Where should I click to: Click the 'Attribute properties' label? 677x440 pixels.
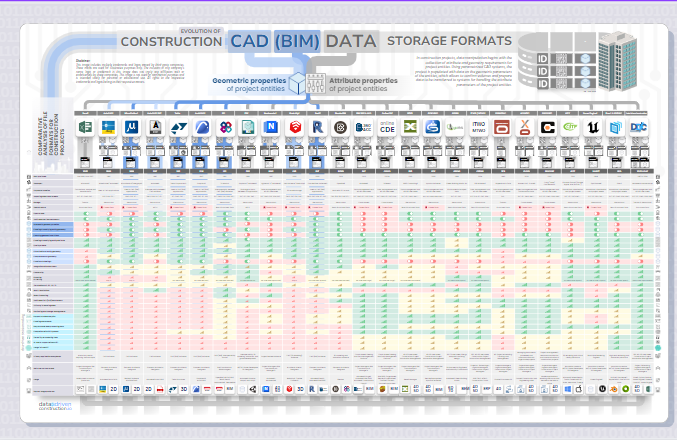point(363,80)
